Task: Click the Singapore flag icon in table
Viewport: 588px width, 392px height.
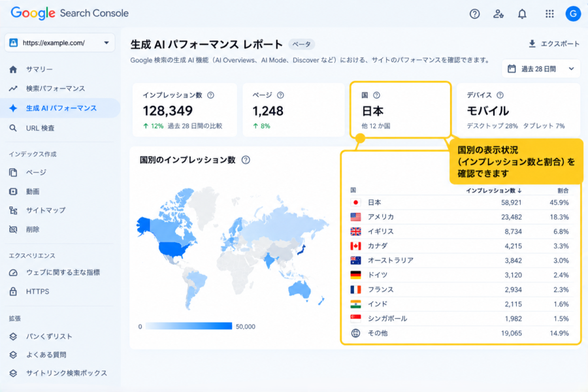Action: 355,318
